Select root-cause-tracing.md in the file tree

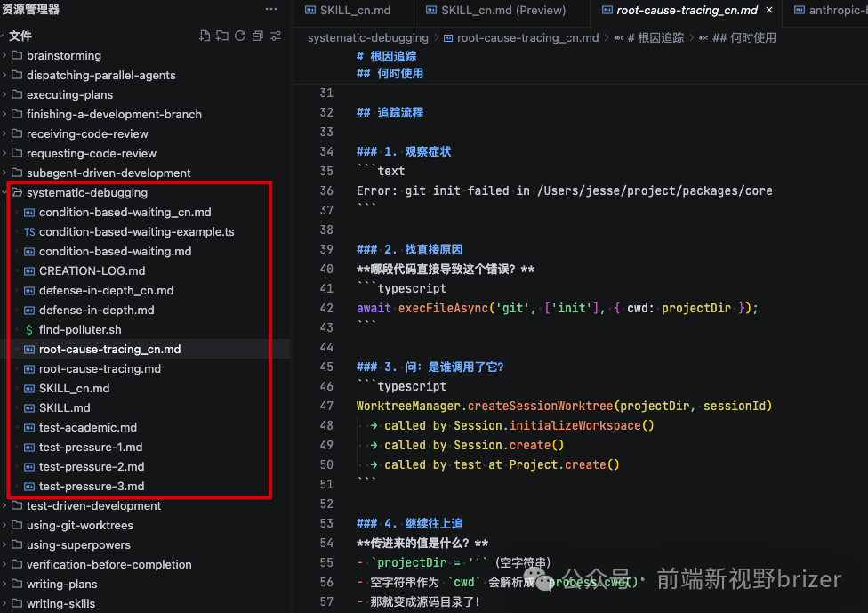(100, 368)
